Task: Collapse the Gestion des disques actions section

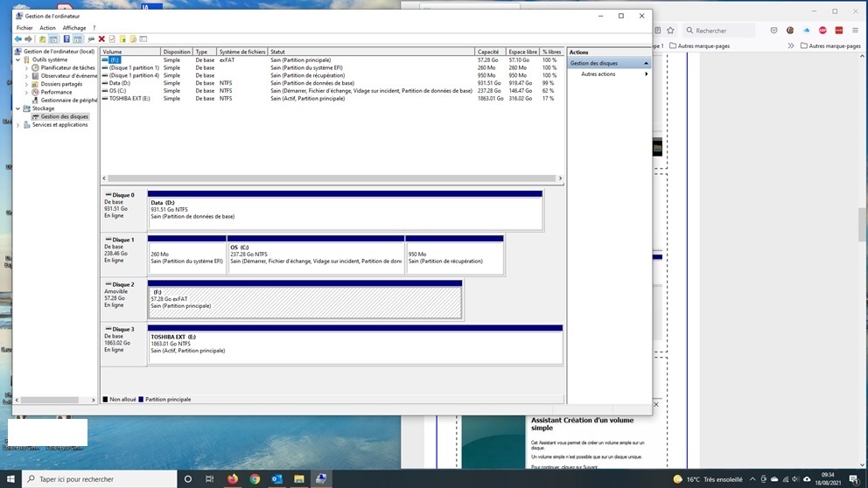Action: pos(646,64)
